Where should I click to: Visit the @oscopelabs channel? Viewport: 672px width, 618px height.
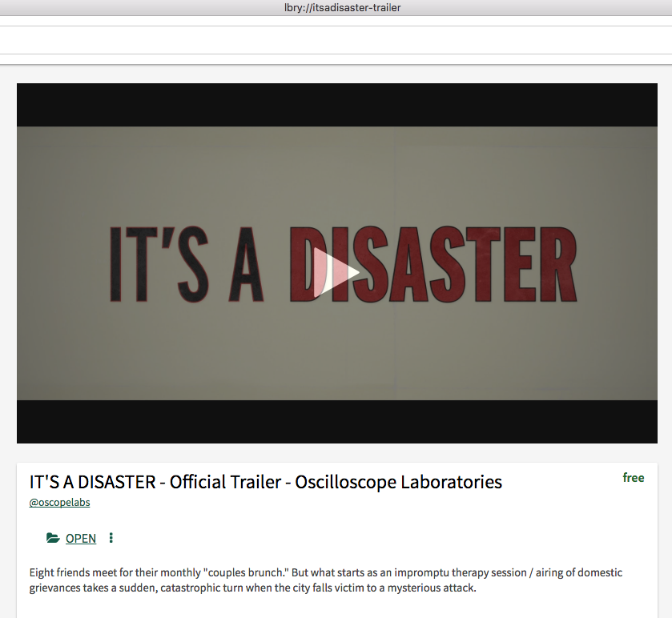pyautogui.click(x=59, y=502)
